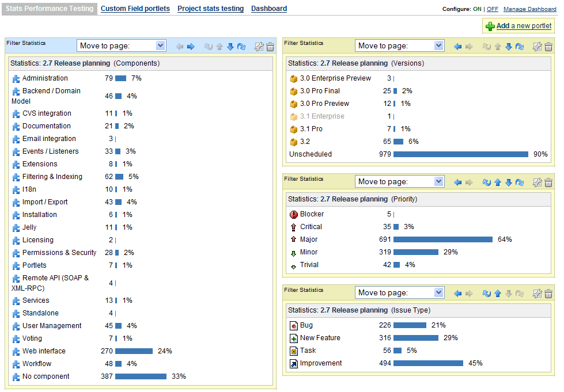This screenshot has height=392, width=564.
Task: Delete the Components statistics portlet
Action: click(x=271, y=47)
